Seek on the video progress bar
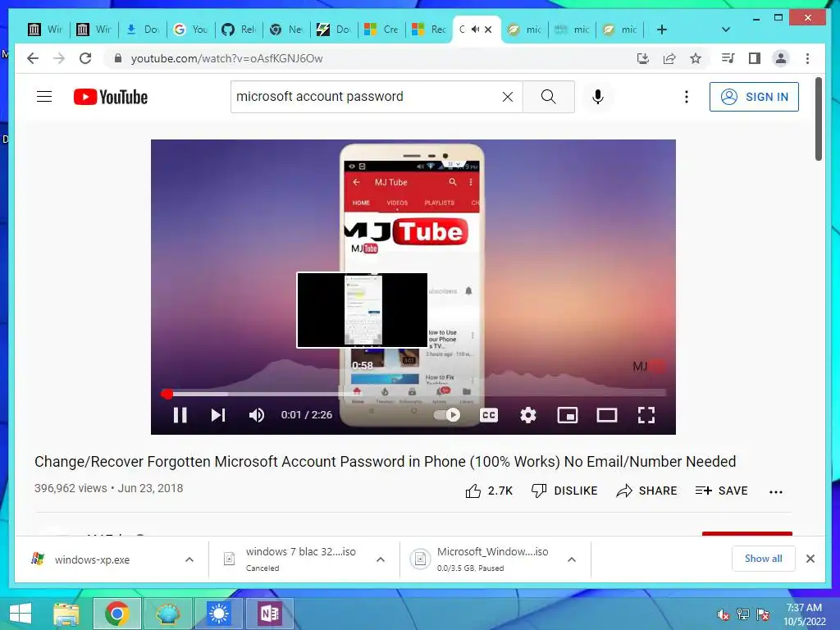Screen dimensions: 840x630 (413, 394)
